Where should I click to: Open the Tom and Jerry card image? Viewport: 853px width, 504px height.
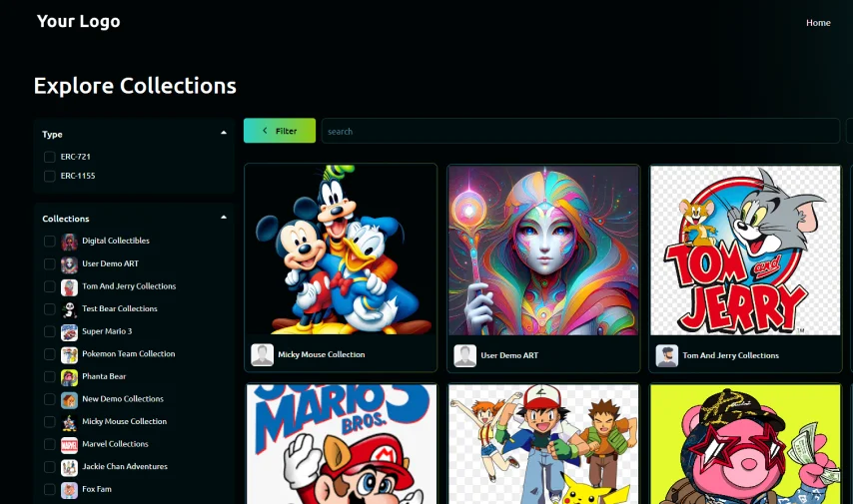coord(745,251)
